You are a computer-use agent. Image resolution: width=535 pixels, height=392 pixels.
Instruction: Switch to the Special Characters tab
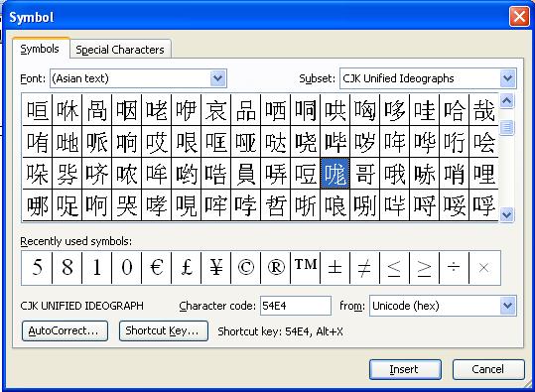pos(120,50)
